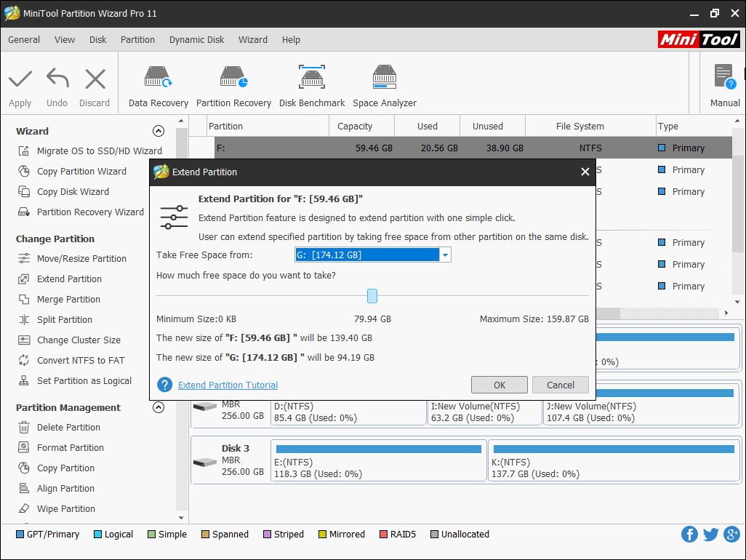Viewport: 746px width, 560px height.
Task: Select I:New Volume(NTFS) partition block
Action: tap(485, 412)
